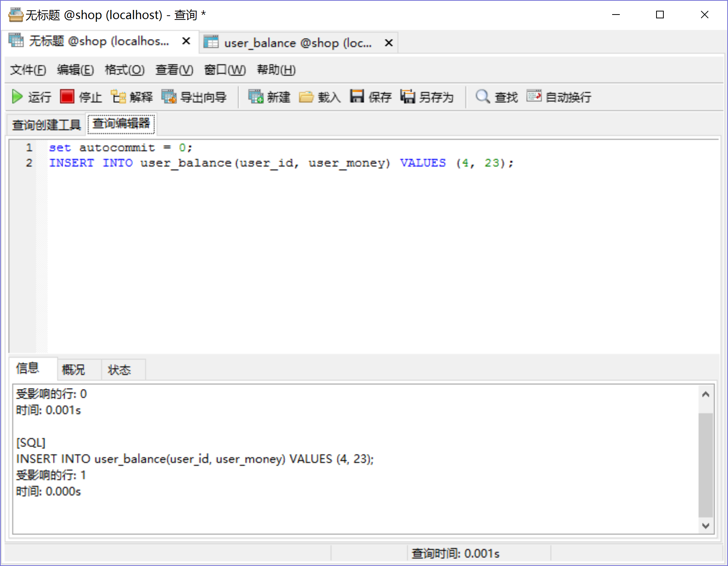Click the Save As (另存为) icon
This screenshot has width=728, height=566.
pos(408,96)
